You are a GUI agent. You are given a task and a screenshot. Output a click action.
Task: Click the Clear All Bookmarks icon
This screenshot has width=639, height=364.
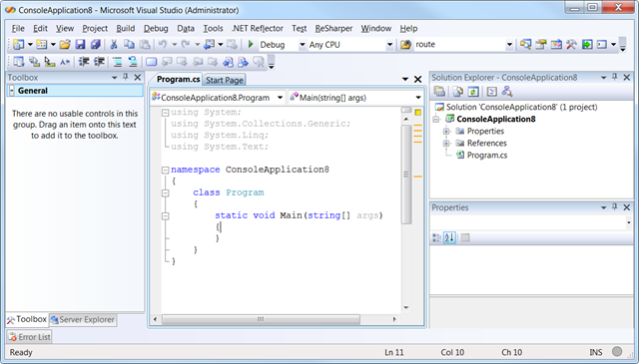pyautogui.click(x=259, y=62)
